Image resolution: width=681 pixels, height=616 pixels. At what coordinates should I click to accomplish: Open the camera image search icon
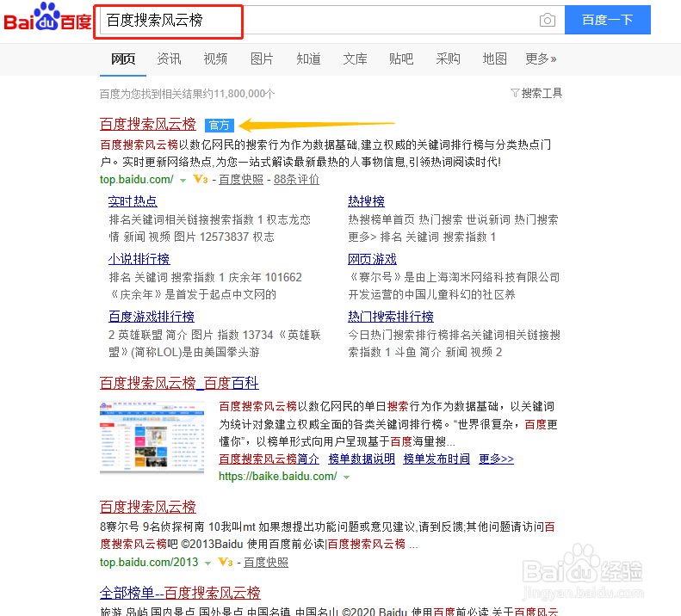tap(548, 20)
